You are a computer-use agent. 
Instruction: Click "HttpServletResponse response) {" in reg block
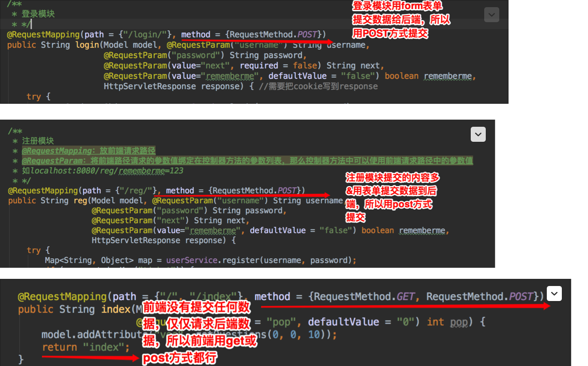point(164,240)
